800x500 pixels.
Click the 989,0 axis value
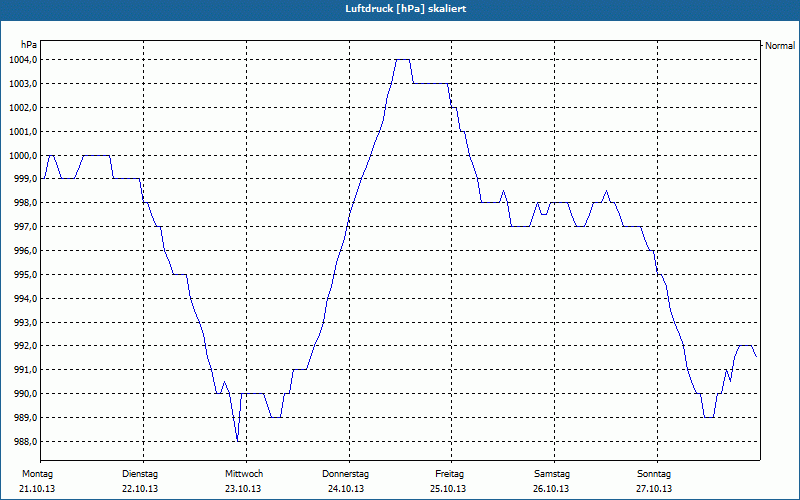[25, 418]
